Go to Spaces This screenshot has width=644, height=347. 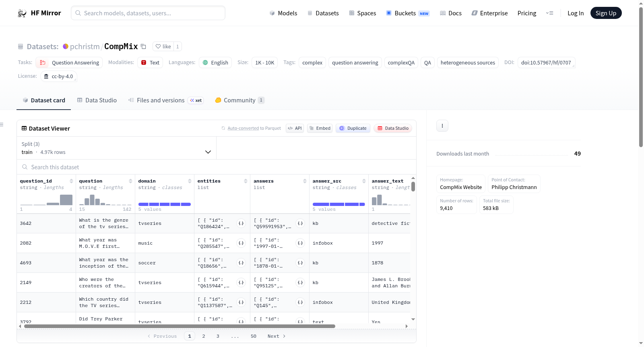[x=363, y=13]
